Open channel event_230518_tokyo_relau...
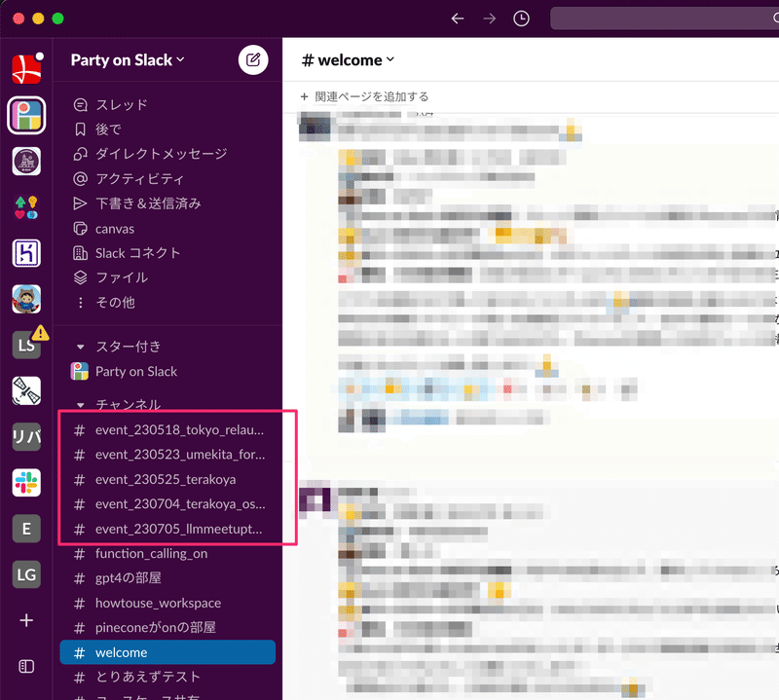This screenshot has width=779, height=700. coord(167,430)
